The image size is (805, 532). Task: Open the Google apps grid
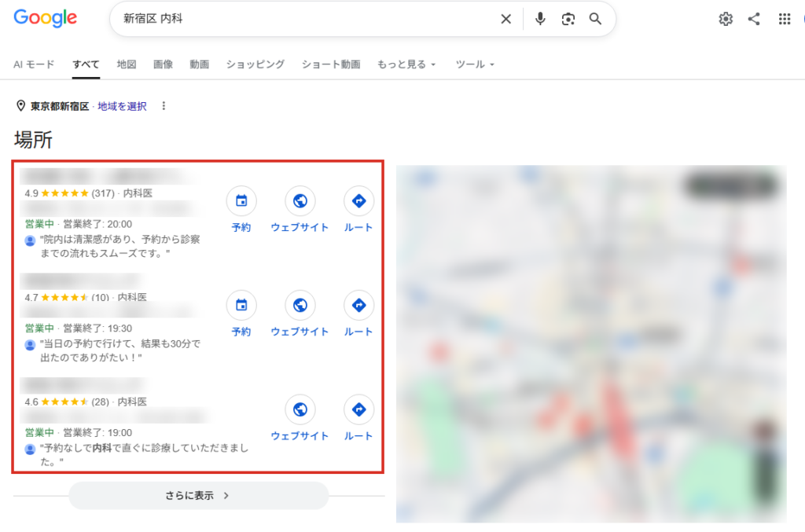tap(784, 19)
